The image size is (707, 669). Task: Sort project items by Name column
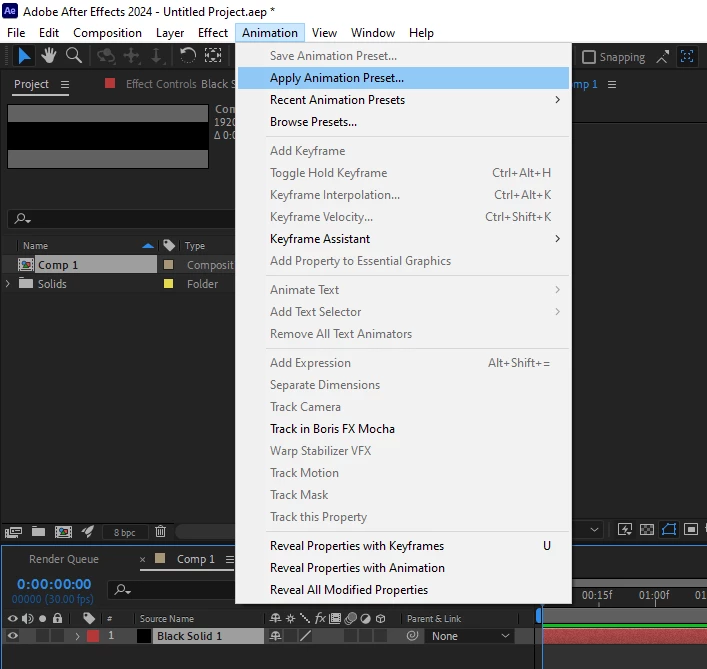pos(36,246)
